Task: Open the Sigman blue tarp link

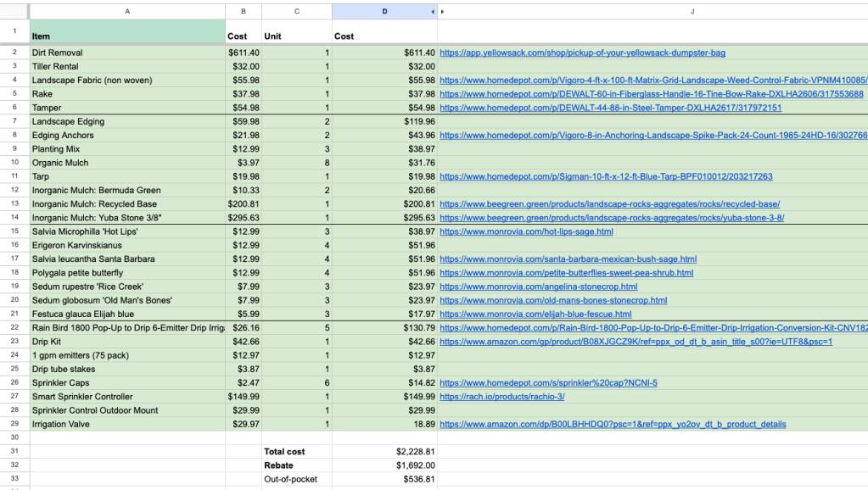Action: tap(606, 176)
